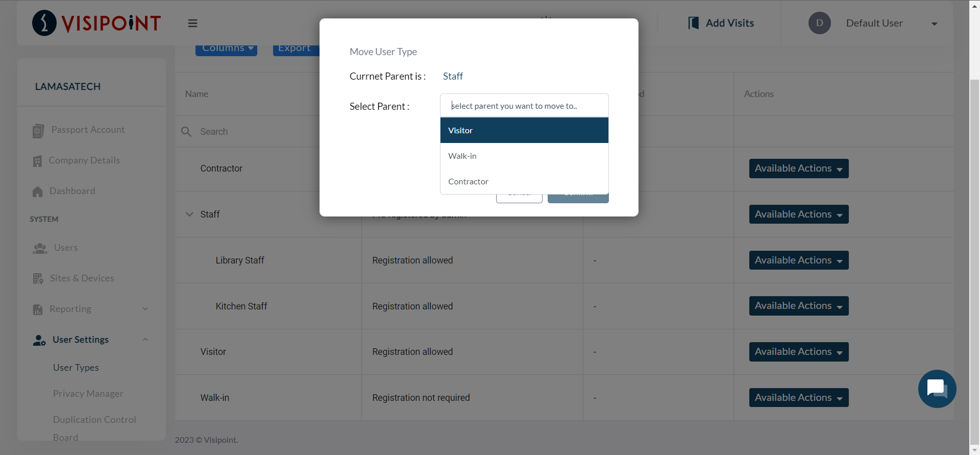Click the Default User avatar icon

[819, 23]
